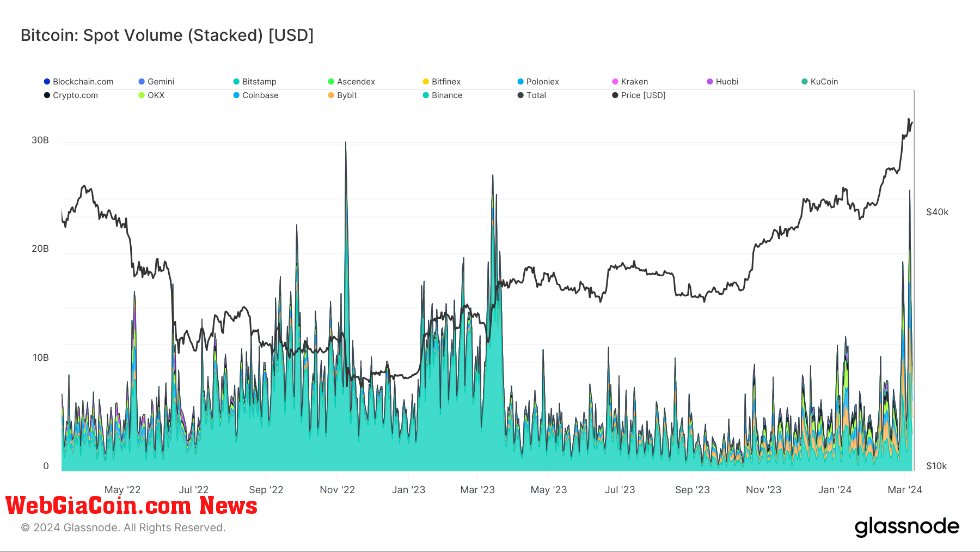Image resolution: width=980 pixels, height=552 pixels.
Task: Click the Jul '23 x-axis label
Action: click(620, 490)
